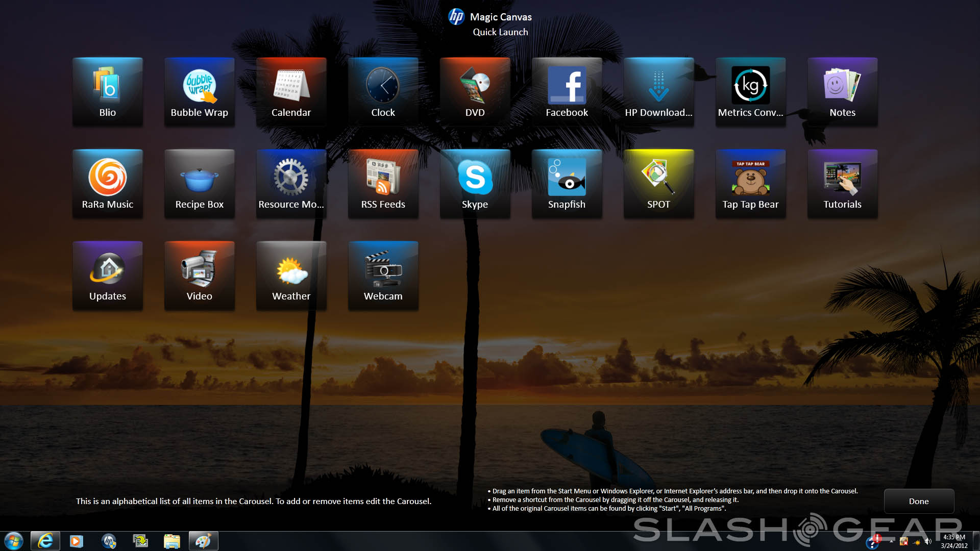The height and width of the screenshot is (551, 980).
Task: Open Metrics Converter app
Action: click(750, 92)
